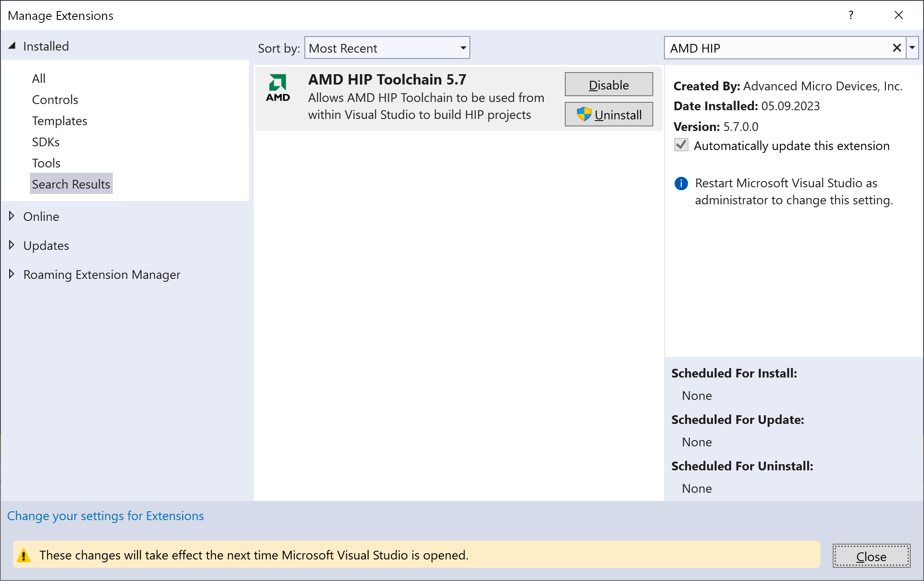Open help via the question mark icon
The height and width of the screenshot is (581, 924).
(851, 15)
